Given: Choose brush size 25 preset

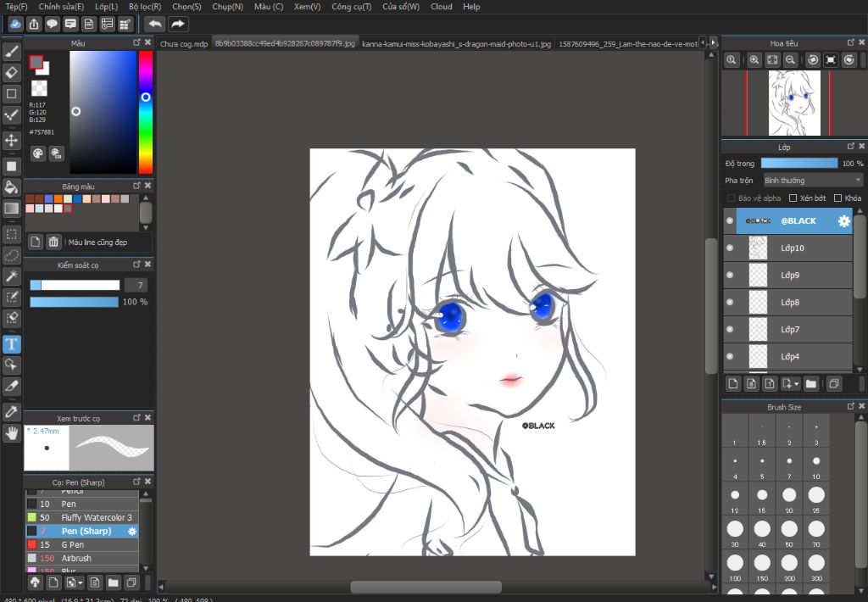Looking at the screenshot, I should (x=816, y=499).
